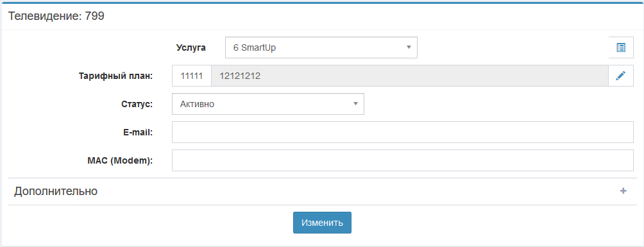Click the Статус label
Viewport: 644px width, 247px height.
pos(137,104)
